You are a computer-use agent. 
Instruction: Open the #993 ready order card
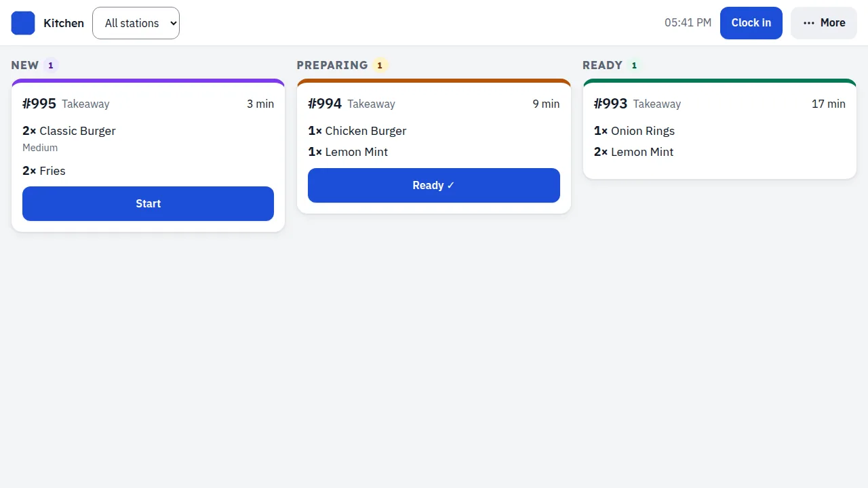pyautogui.click(x=719, y=129)
